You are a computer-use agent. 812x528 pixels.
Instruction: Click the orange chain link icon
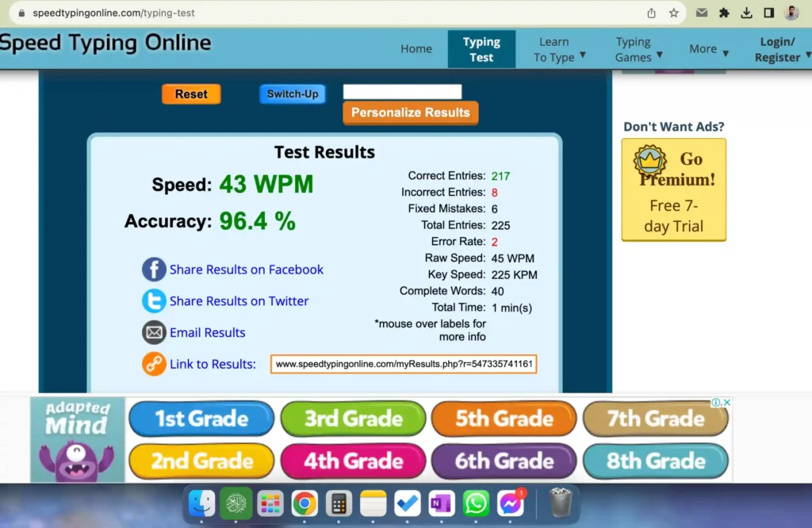coord(154,364)
